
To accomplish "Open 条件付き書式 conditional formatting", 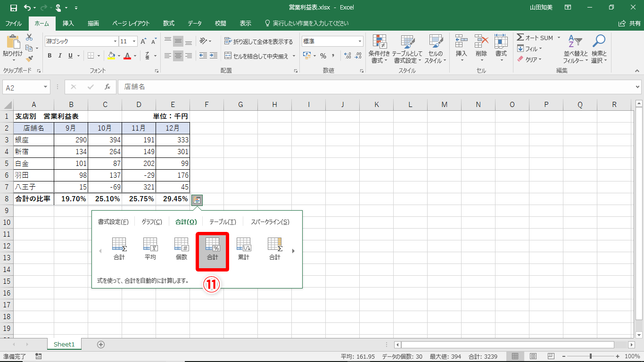I will [x=379, y=49].
